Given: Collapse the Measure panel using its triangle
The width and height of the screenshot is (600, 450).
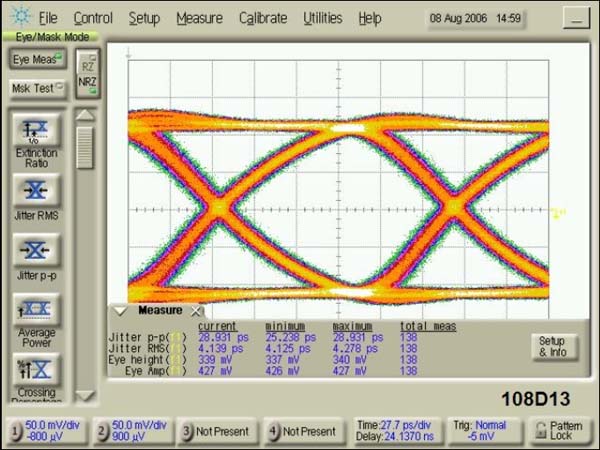Looking at the screenshot, I should click(x=119, y=311).
